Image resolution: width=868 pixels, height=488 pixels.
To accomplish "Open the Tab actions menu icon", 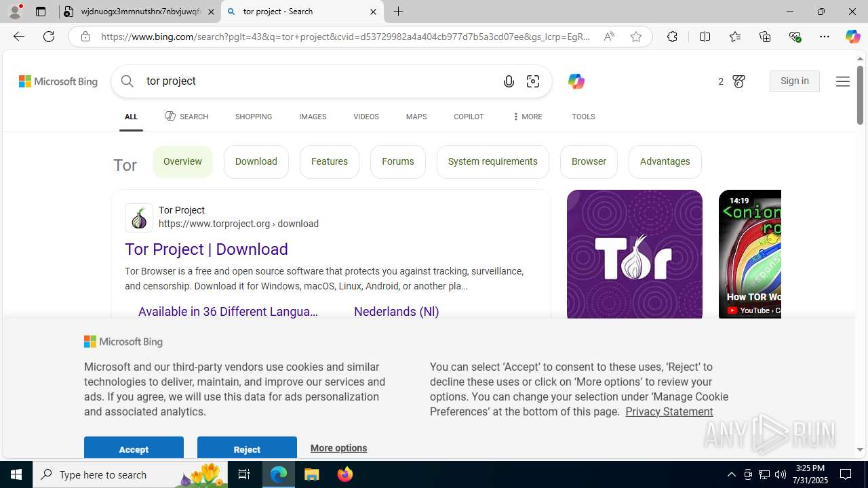I will (41, 12).
